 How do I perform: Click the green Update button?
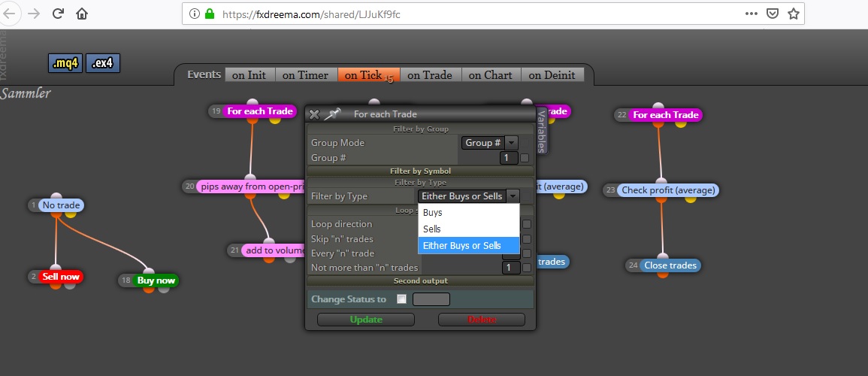click(x=366, y=320)
